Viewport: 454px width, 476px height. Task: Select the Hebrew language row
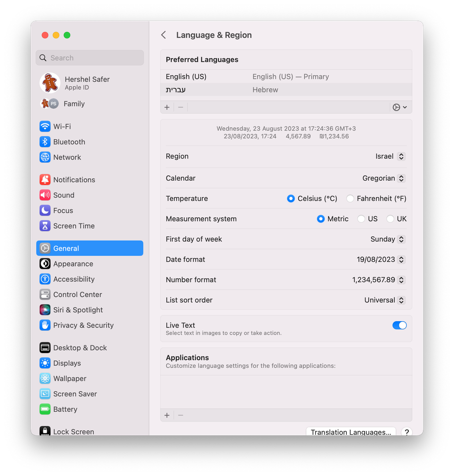coord(286,90)
